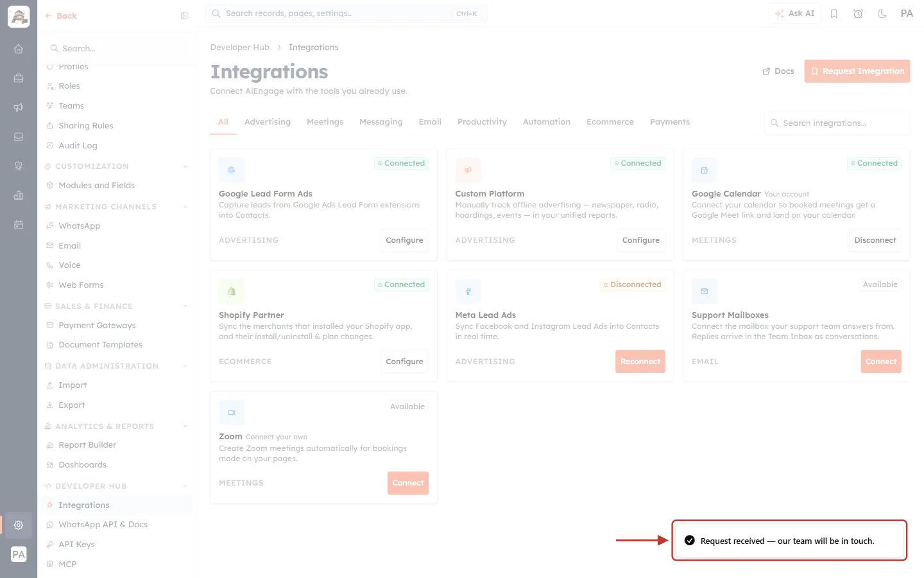924x578 pixels.
Task: Open Ask AI assistant
Action: tap(794, 13)
